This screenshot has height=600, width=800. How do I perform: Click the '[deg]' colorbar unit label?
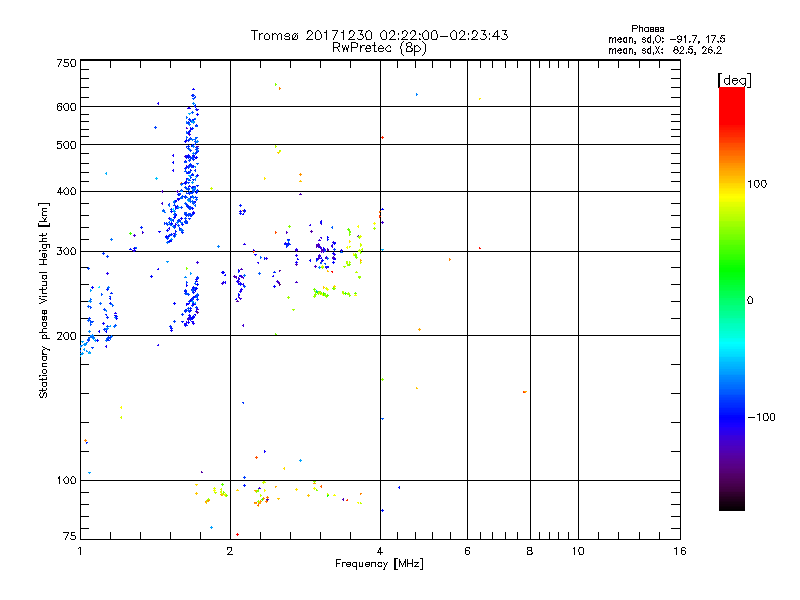click(734, 80)
